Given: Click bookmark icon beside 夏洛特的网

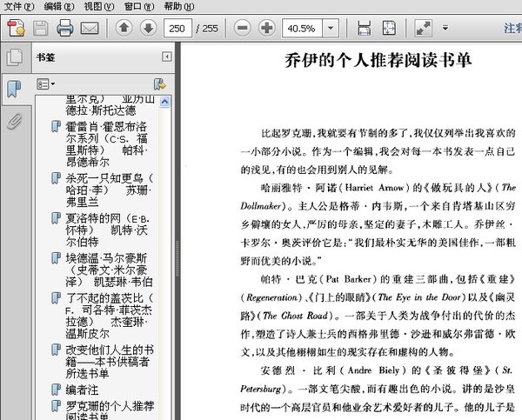Looking at the screenshot, I should tap(56, 218).
